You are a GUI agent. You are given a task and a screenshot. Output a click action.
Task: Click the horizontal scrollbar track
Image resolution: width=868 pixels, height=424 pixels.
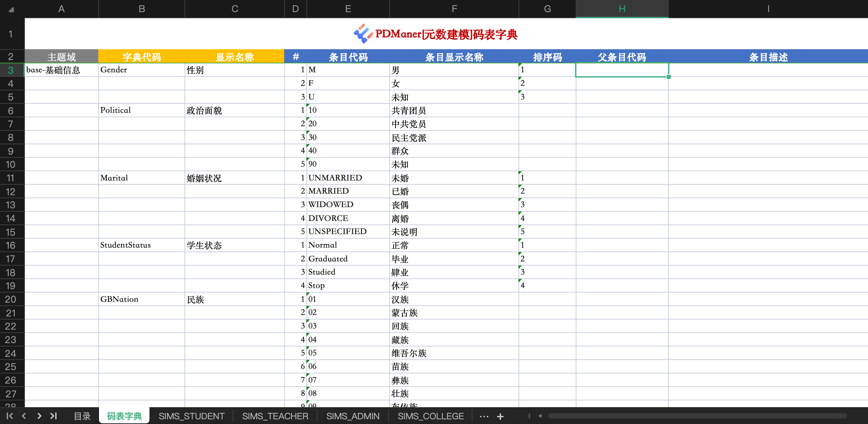(x=698, y=416)
